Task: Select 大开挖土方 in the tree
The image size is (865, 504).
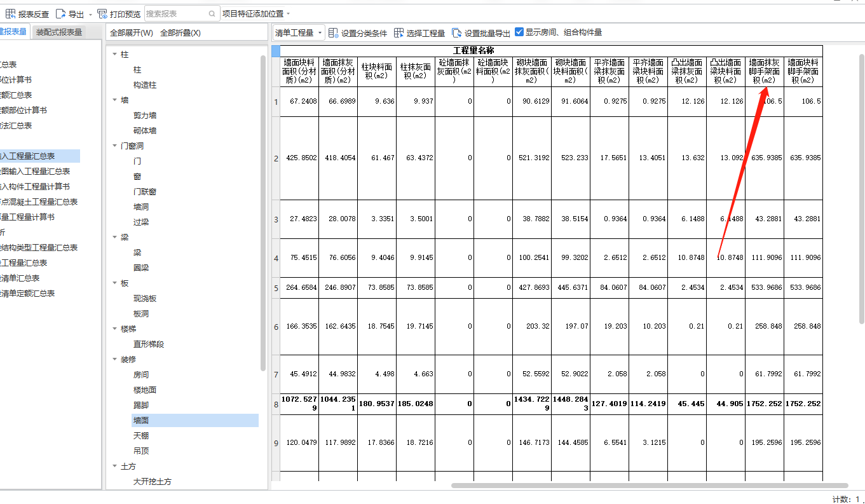Action: coord(153,482)
